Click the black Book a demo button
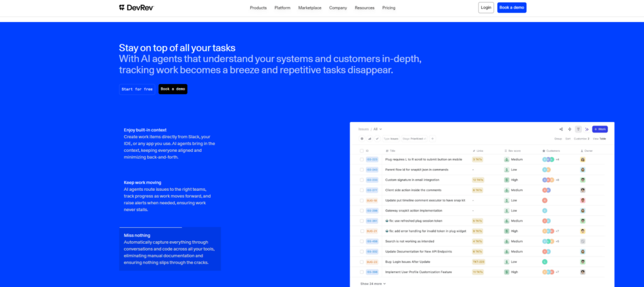Image resolution: width=644 pixels, height=287 pixels. (x=173, y=89)
